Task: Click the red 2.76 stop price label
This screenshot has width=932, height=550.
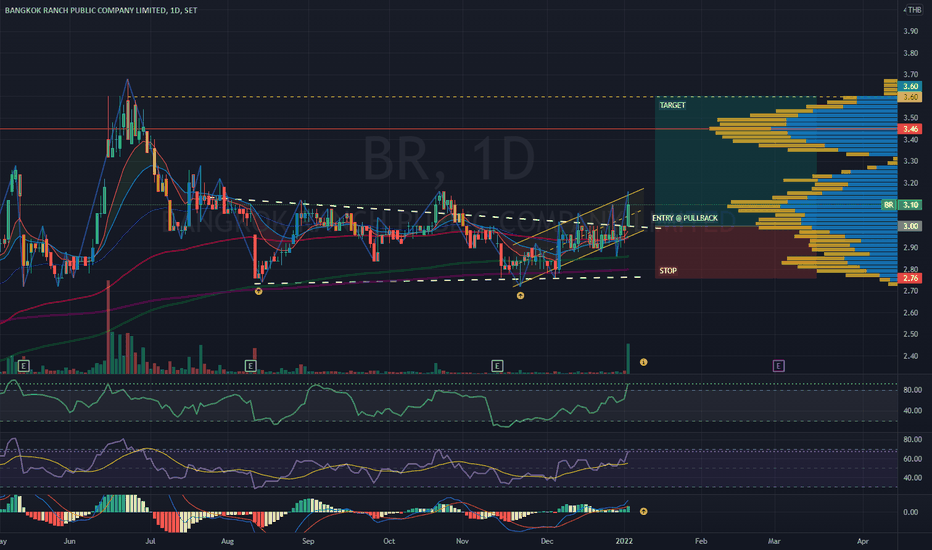Action: 910,278
